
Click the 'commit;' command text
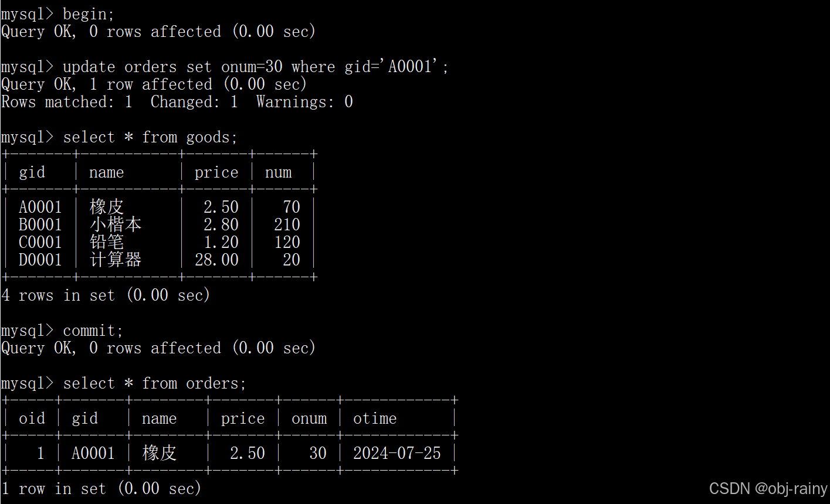[x=93, y=331]
